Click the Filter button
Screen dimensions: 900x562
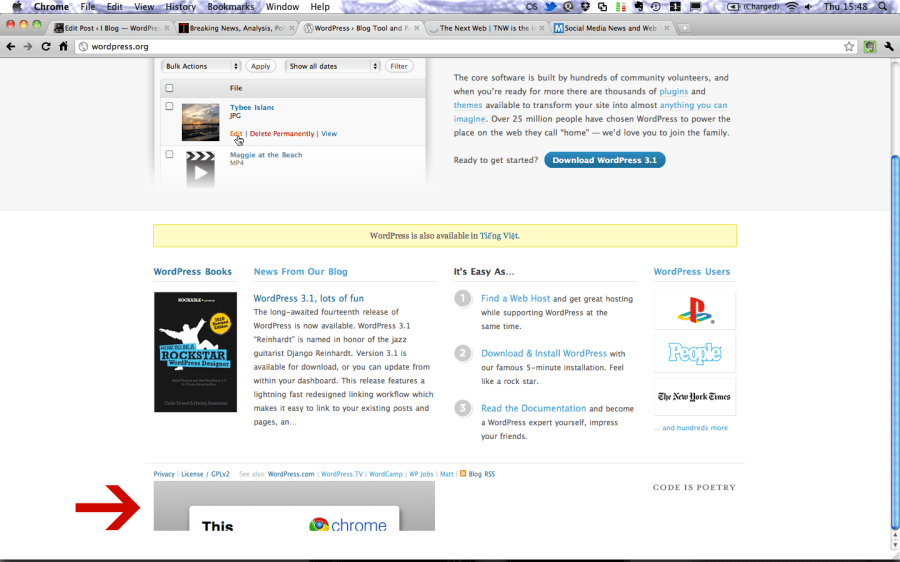pos(399,67)
